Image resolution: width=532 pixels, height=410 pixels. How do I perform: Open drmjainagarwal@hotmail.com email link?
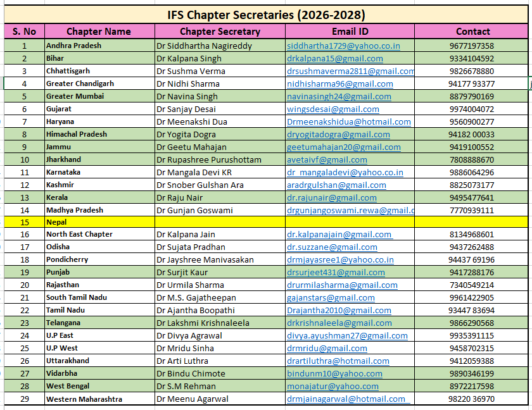(x=346, y=399)
